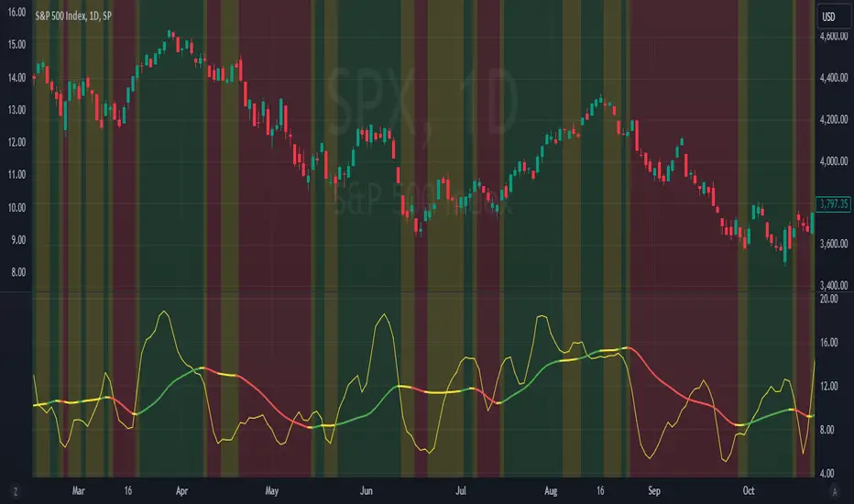
Task: Click the Oct label on the time axis
Action: [x=749, y=491]
